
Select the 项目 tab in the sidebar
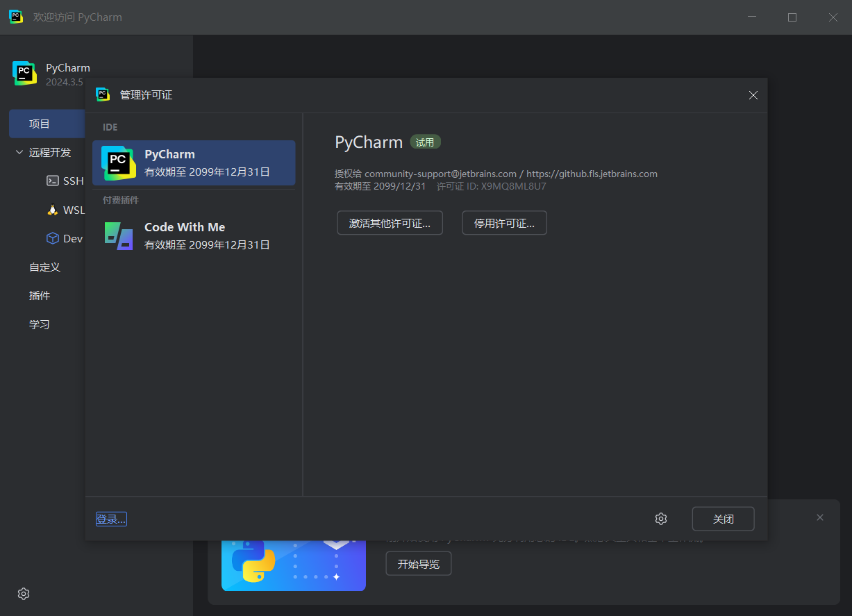point(47,124)
